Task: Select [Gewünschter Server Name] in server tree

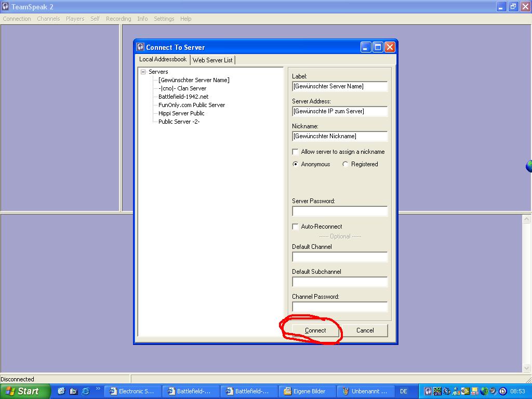Action: tap(194, 80)
